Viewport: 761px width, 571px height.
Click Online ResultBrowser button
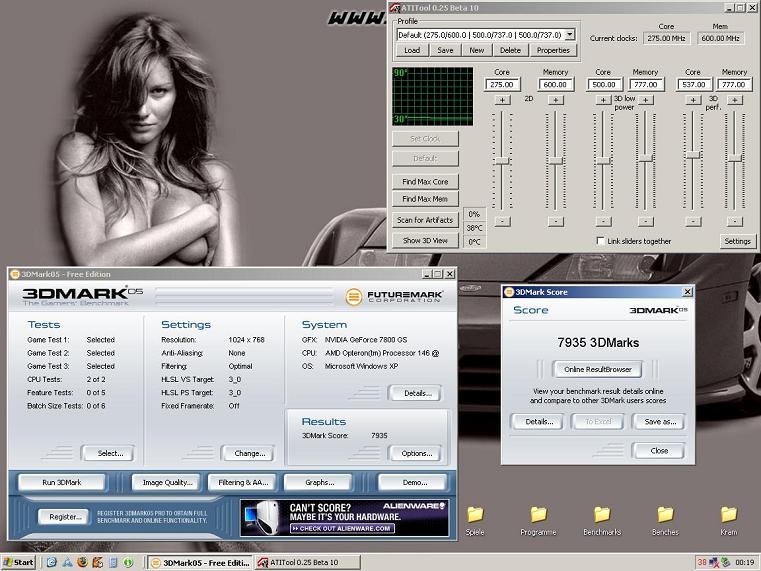(597, 369)
